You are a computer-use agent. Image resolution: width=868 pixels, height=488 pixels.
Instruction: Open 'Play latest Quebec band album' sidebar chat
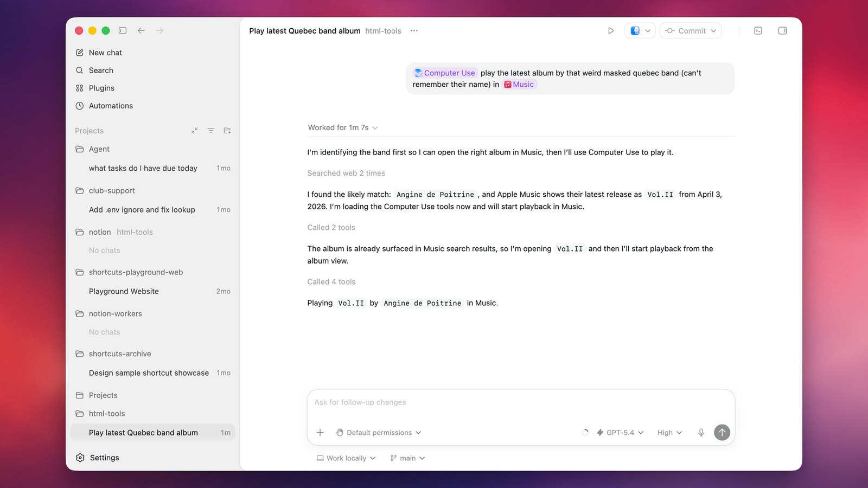[152, 433]
